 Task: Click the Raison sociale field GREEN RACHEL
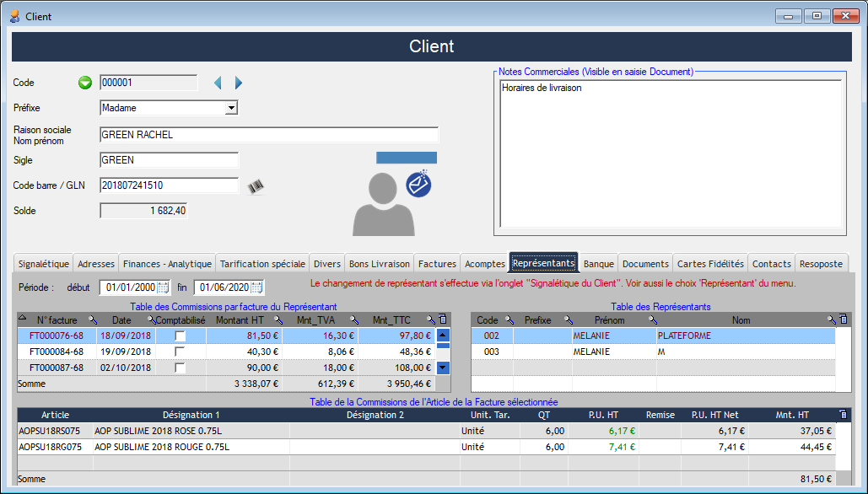(x=269, y=134)
